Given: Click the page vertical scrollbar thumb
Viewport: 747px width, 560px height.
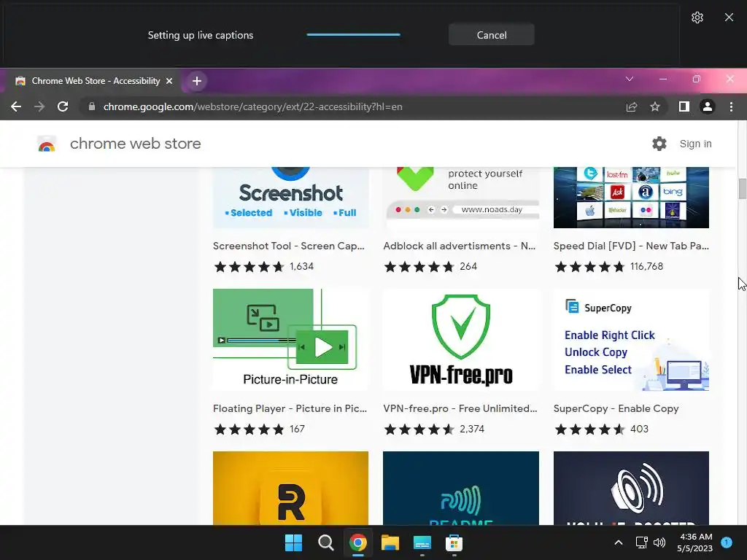Looking at the screenshot, I should pyautogui.click(x=742, y=189).
